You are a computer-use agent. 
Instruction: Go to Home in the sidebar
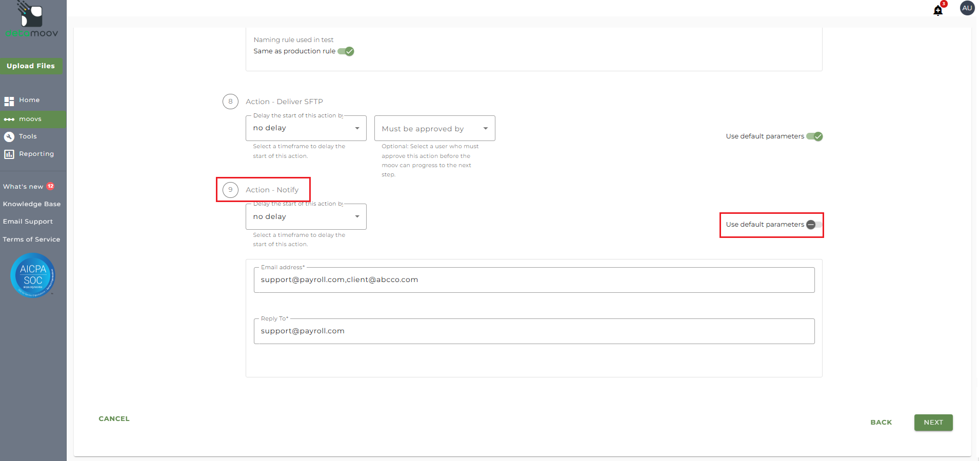pyautogui.click(x=29, y=100)
